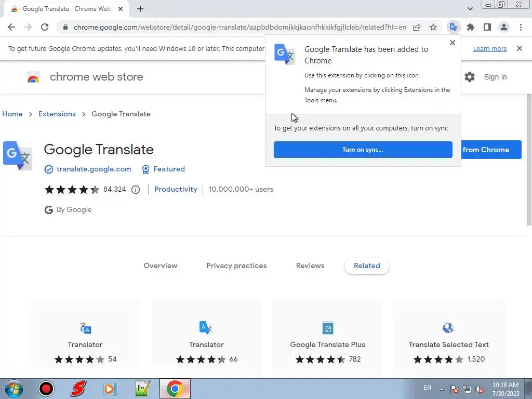Click the page vertical scrollbar
The image size is (532, 399).
point(529,159)
